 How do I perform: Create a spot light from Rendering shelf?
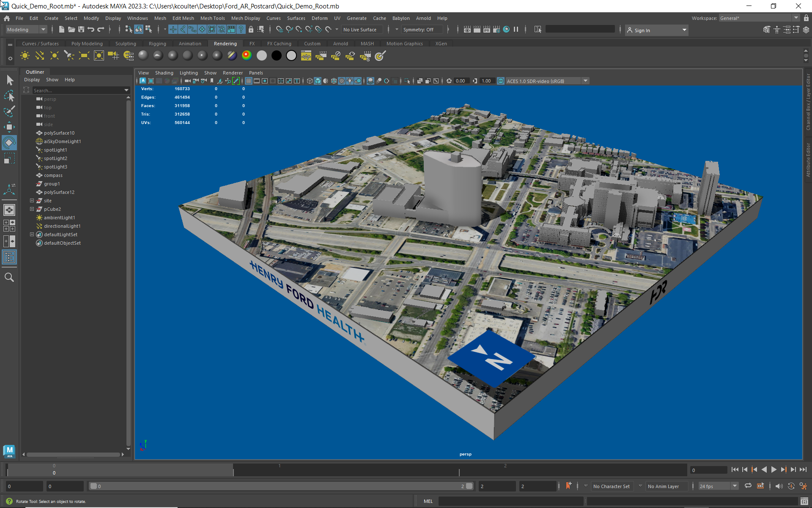(x=69, y=56)
